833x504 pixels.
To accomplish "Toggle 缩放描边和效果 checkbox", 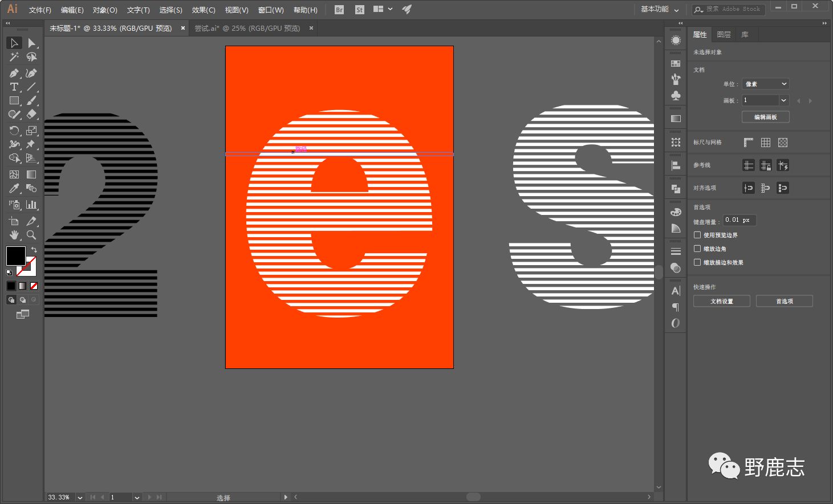I will [697, 262].
